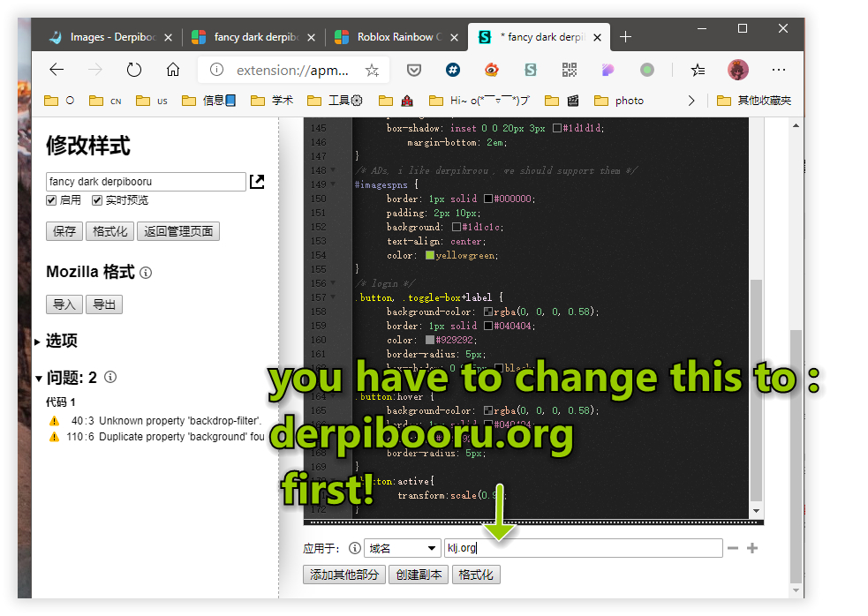Switch to the Images - Derpibooru tab
The image size is (868, 616).
pos(110,37)
